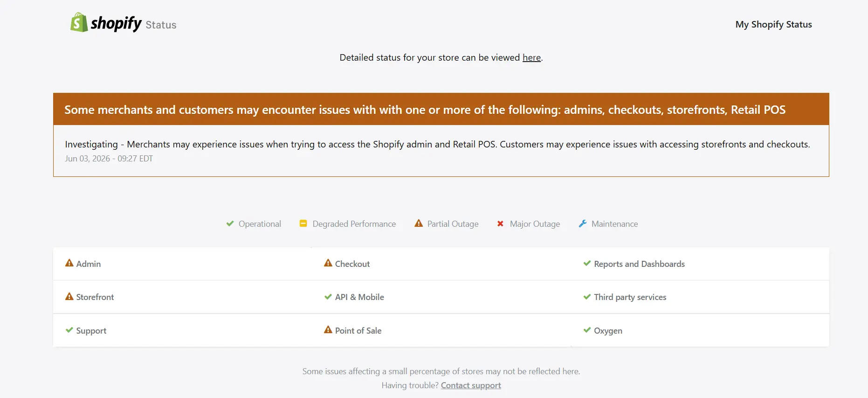The height and width of the screenshot is (398, 868).
Task: Click the 'Partial Outage' legend text
Action: (x=453, y=224)
